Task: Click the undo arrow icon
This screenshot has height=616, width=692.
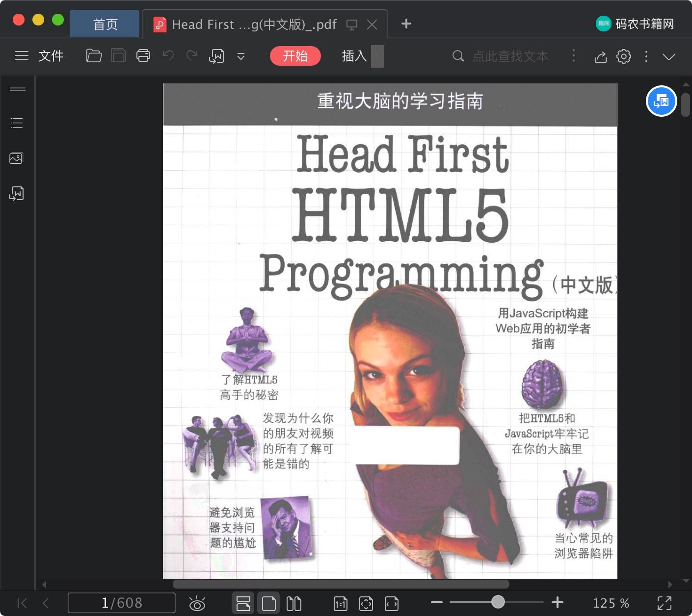Action: click(x=168, y=55)
